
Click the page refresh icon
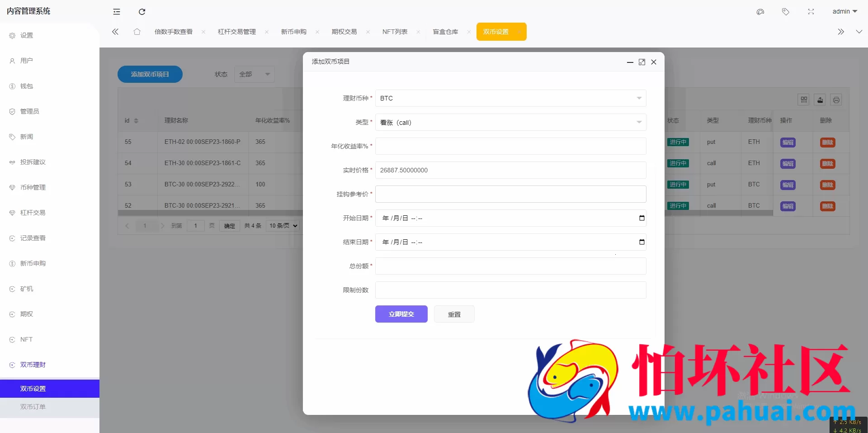(x=142, y=12)
